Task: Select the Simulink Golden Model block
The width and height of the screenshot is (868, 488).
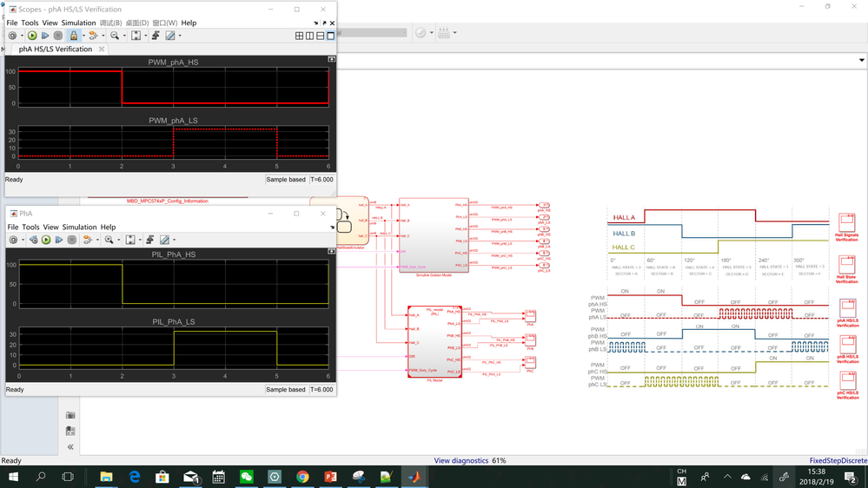Action: (x=434, y=235)
